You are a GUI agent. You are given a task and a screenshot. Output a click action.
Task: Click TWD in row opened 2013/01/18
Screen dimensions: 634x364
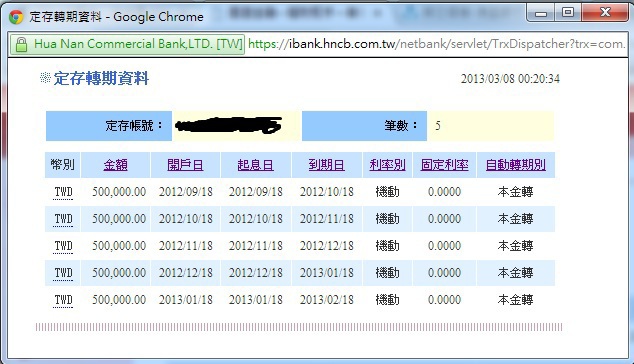[63, 300]
